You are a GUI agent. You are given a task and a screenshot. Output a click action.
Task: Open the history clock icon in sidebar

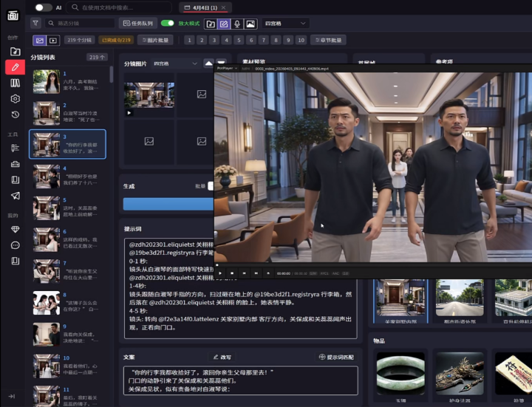coord(15,114)
